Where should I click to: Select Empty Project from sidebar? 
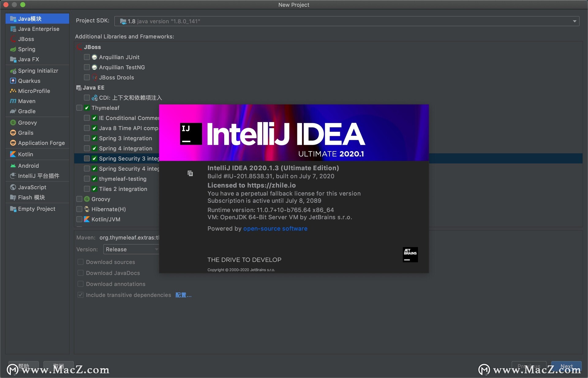pyautogui.click(x=36, y=209)
